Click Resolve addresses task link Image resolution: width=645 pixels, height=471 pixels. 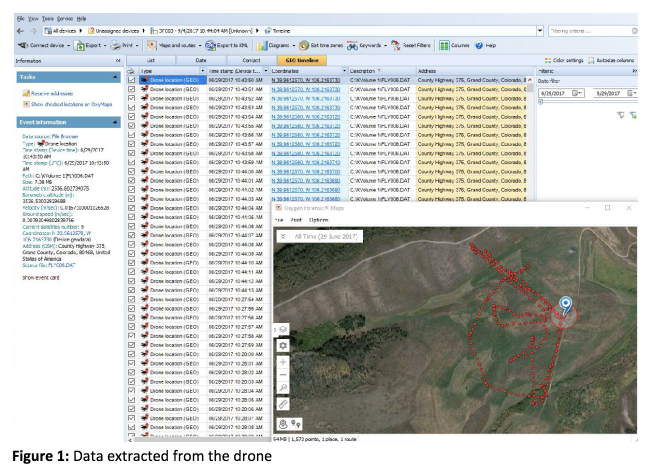(52, 93)
